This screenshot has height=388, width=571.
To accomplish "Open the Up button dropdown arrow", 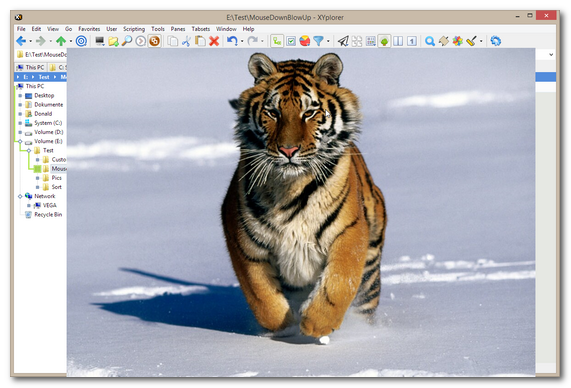I will 71,41.
